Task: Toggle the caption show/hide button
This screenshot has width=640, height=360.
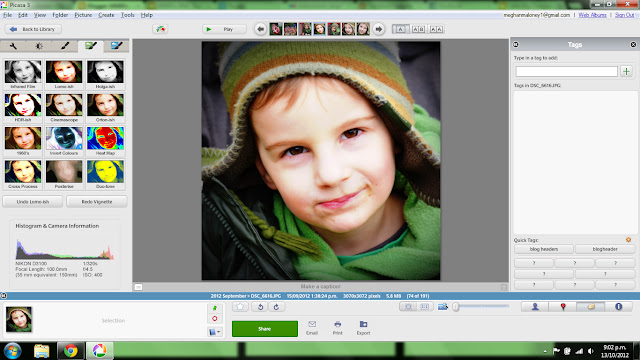Action: [138, 287]
